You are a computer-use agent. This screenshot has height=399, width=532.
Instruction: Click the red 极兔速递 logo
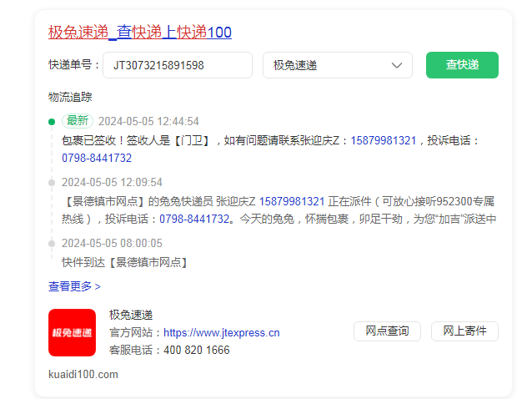pyautogui.click(x=72, y=332)
